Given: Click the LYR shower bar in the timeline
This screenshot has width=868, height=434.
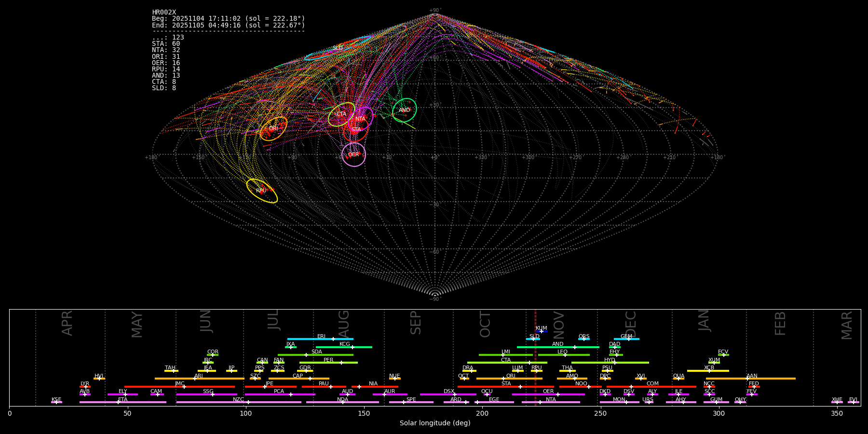Looking at the screenshot, I should (85, 387).
